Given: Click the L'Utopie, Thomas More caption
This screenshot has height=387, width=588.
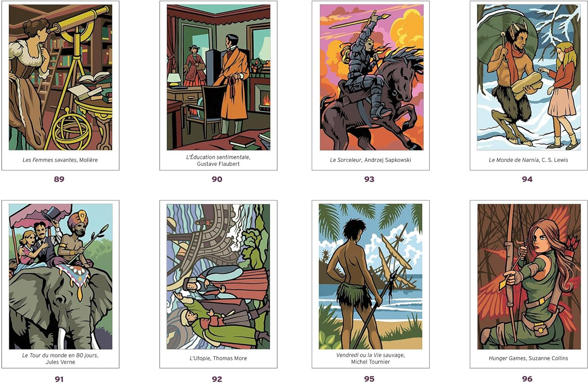Looking at the screenshot, I should pos(218,358).
